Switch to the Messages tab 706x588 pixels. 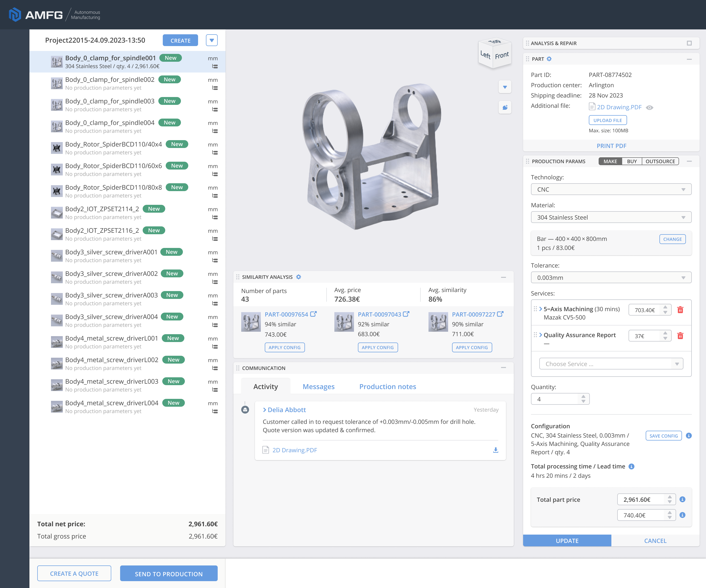point(318,386)
